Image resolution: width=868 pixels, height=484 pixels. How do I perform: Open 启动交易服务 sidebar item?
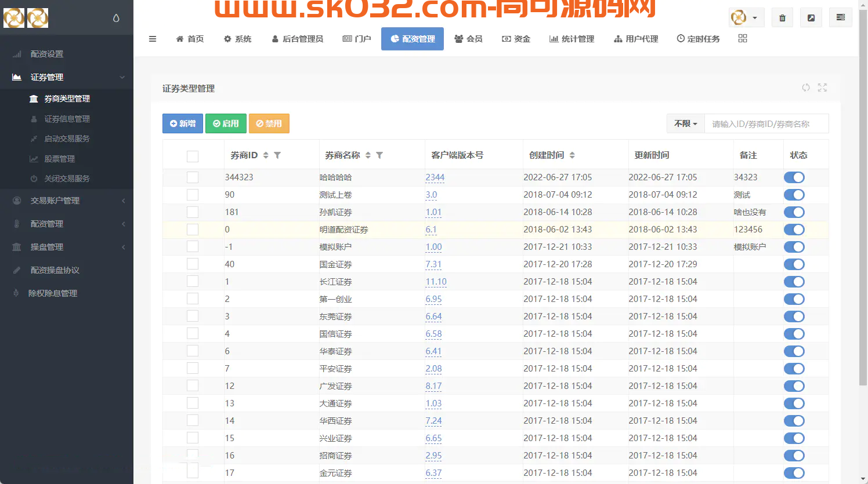[x=67, y=139]
